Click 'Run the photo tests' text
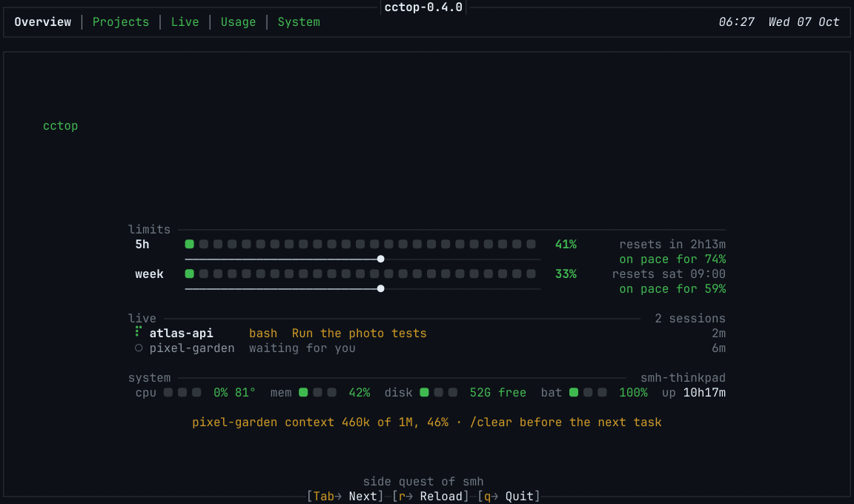This screenshot has width=854, height=504. pyautogui.click(x=359, y=333)
